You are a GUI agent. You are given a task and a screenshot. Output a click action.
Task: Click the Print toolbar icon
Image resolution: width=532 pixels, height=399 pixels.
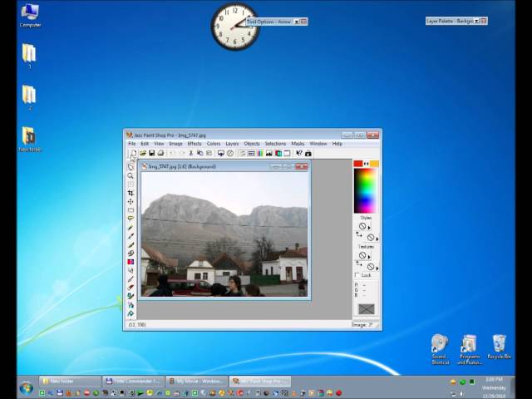(x=160, y=153)
